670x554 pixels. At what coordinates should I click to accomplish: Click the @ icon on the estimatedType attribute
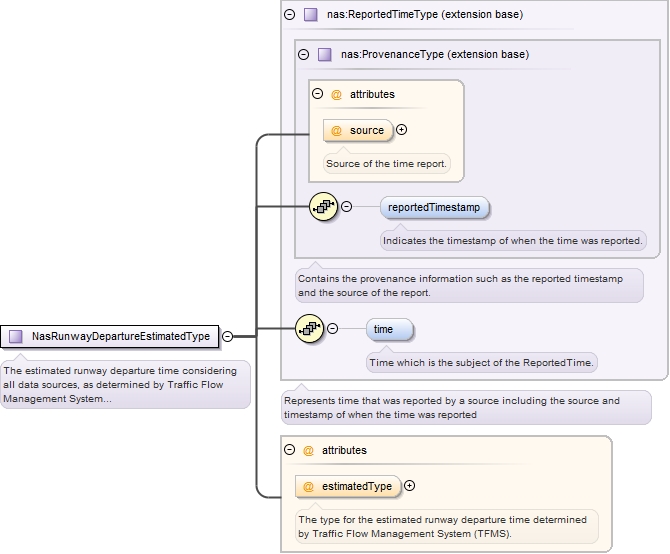309,486
